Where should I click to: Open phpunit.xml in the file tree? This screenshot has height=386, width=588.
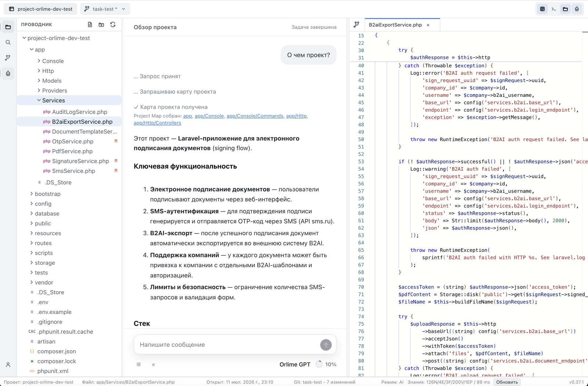(x=70, y=371)
